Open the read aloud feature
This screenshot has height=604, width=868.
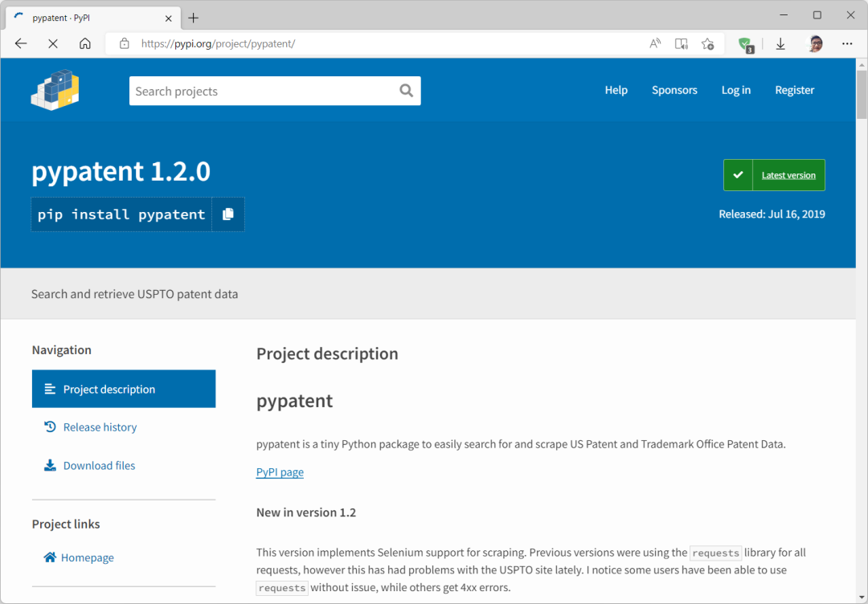click(x=655, y=43)
